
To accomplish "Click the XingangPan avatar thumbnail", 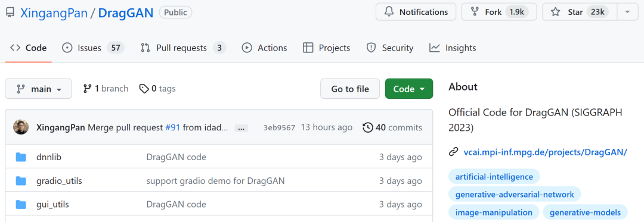I will (x=21, y=127).
